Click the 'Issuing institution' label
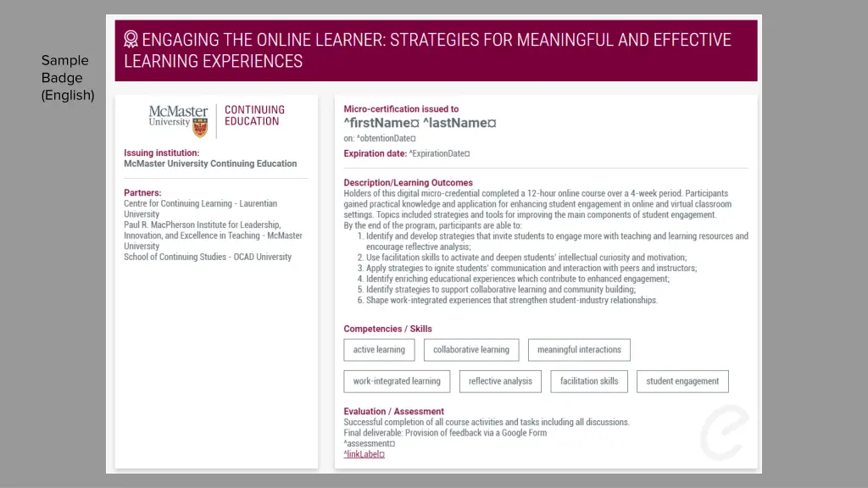Viewport: 868px width, 488px height. coord(162,153)
